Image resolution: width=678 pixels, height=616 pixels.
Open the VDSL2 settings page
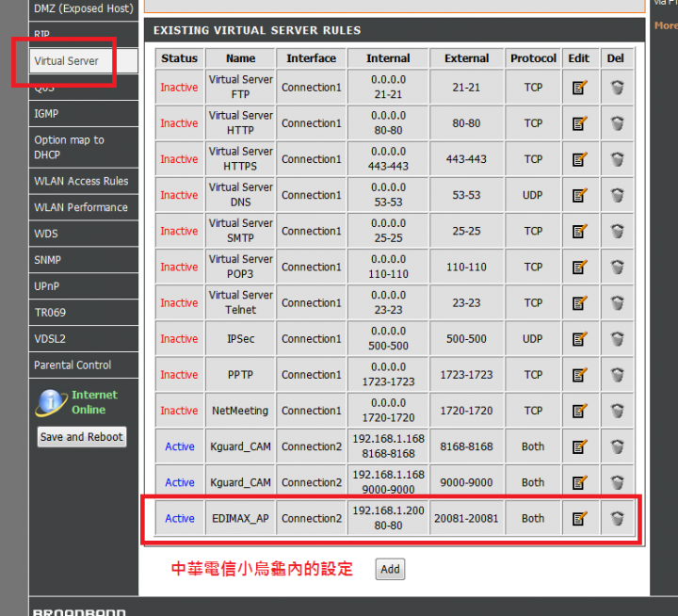click(x=84, y=339)
